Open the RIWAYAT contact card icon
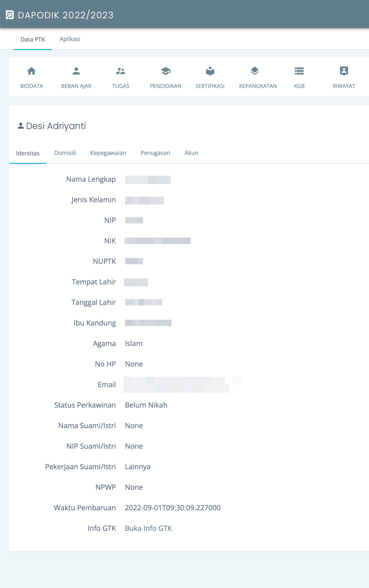Screen dimensions: 369x588 click(344, 71)
